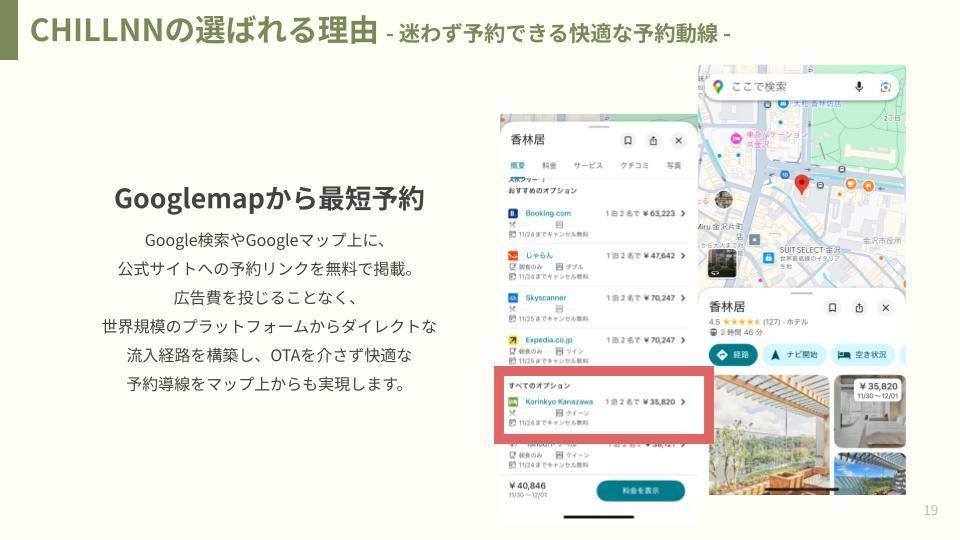960x540 pixels.
Task: Tap the Google Maps logo in search bar
Action: pyautogui.click(x=718, y=87)
